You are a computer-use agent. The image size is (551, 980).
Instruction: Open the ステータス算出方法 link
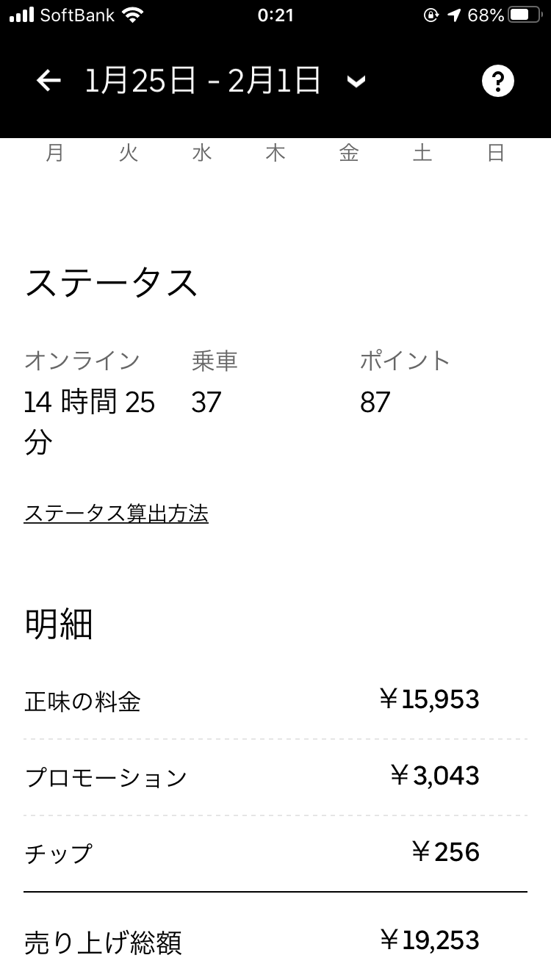tap(116, 514)
